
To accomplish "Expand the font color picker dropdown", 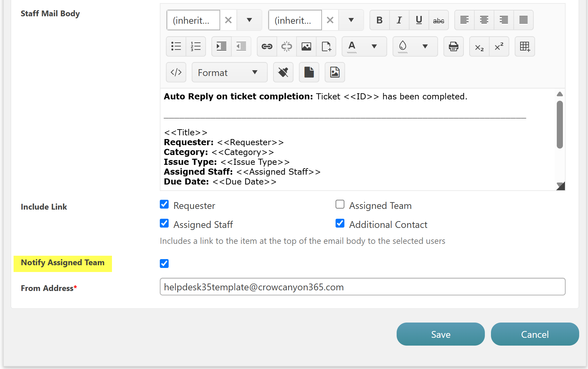I will (374, 46).
